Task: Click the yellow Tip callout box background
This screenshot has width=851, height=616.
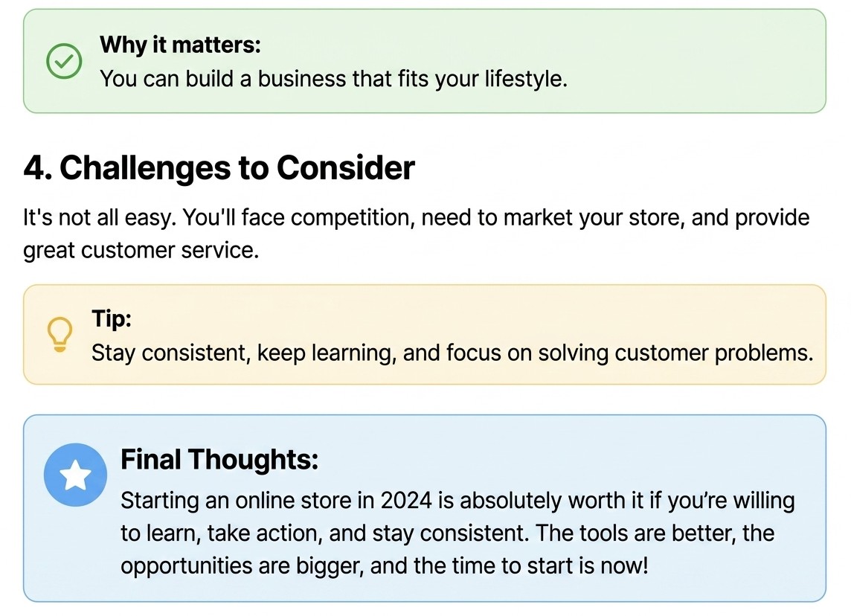Action: tap(425, 334)
